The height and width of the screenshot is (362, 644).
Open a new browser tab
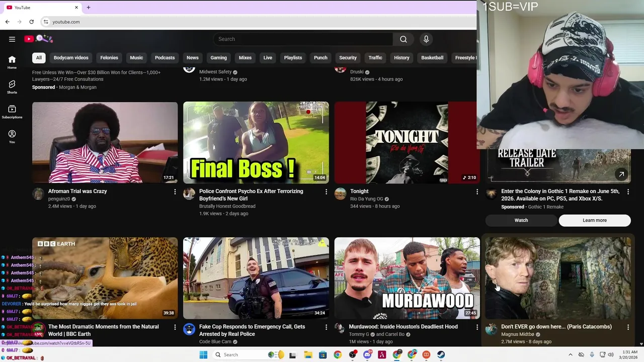89,8
